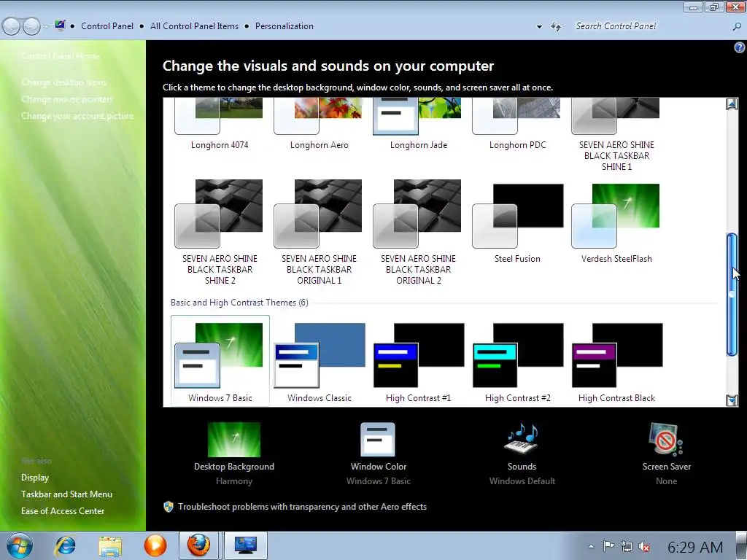This screenshot has height=560, width=747.
Task: Click the Forward navigation button
Action: click(31, 26)
